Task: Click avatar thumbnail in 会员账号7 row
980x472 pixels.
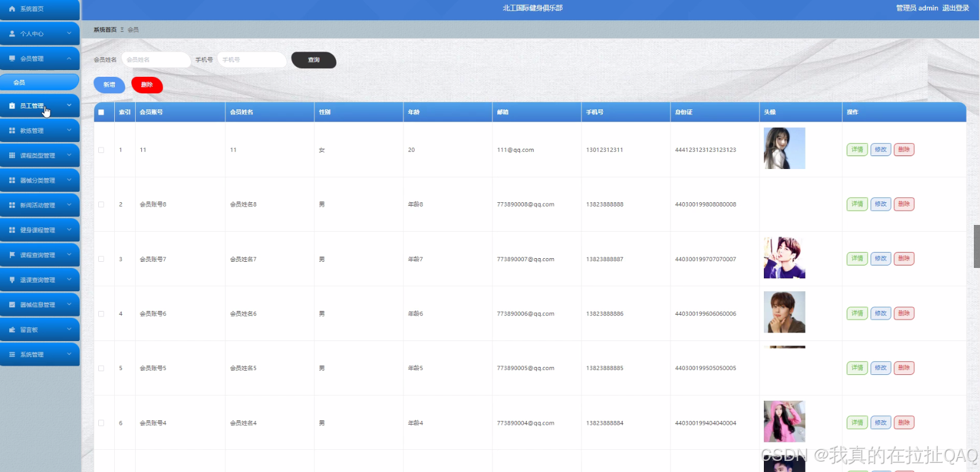Action: click(x=784, y=258)
